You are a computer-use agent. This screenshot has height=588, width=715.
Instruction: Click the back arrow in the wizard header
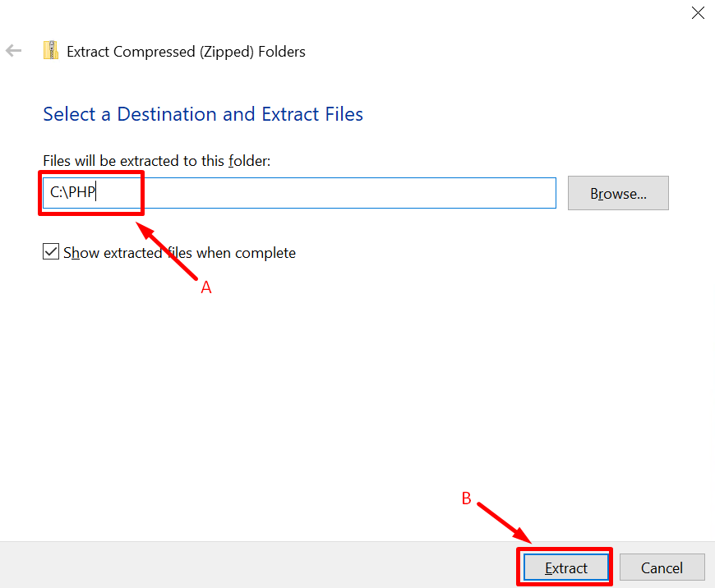13,51
